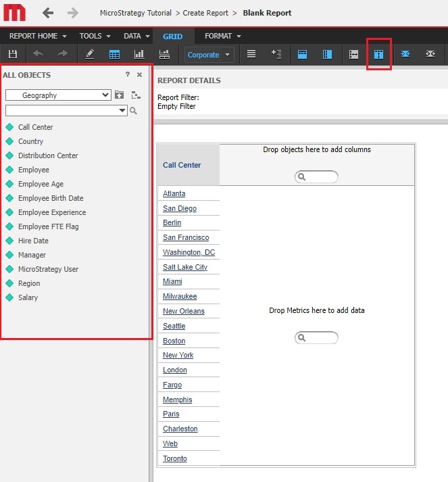Click the search magnifier in All Objects
This screenshot has height=482, width=448.
tap(134, 111)
